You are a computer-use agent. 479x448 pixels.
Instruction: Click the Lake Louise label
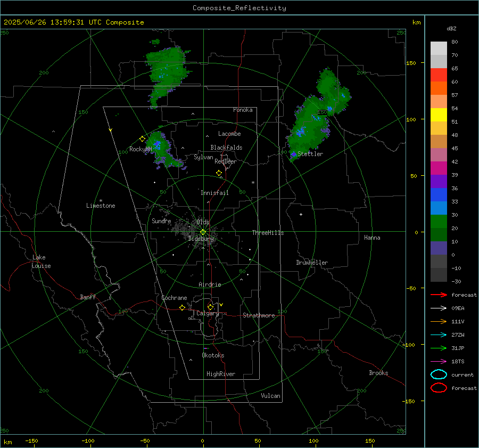click(x=41, y=262)
